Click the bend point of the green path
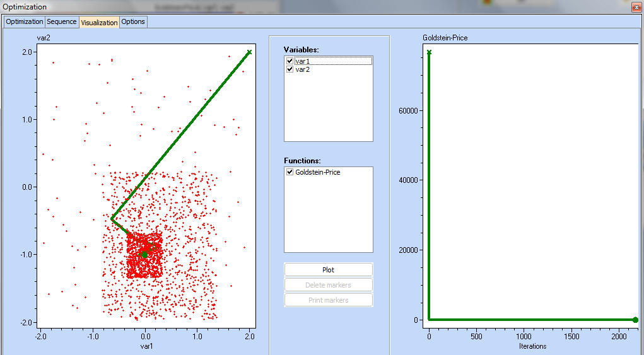Screen dimensions: 644x355 click(x=112, y=219)
